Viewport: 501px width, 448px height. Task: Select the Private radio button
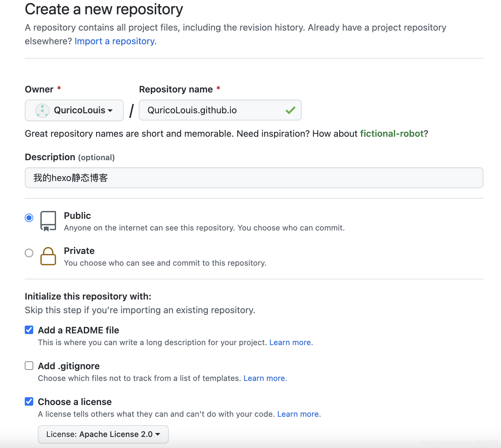(x=29, y=253)
